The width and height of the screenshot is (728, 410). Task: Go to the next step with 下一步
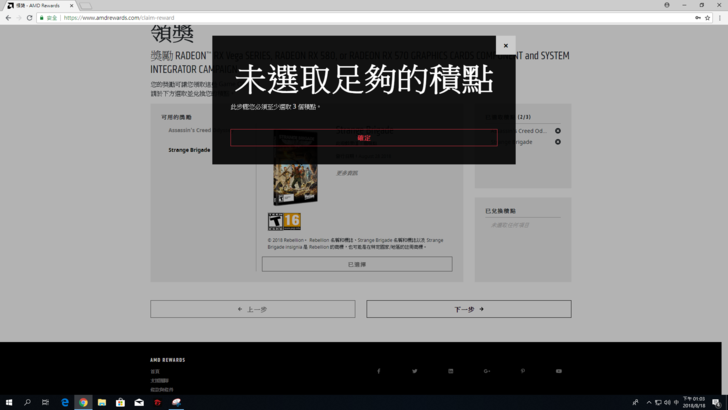click(x=468, y=309)
